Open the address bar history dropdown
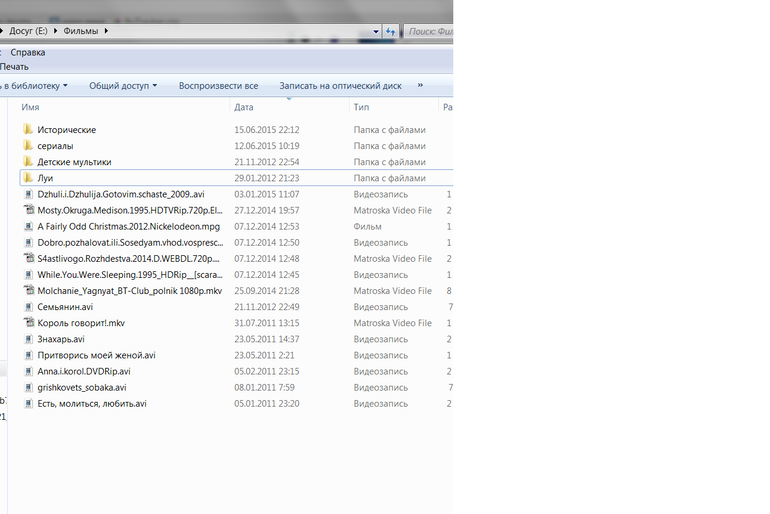 pos(376,31)
